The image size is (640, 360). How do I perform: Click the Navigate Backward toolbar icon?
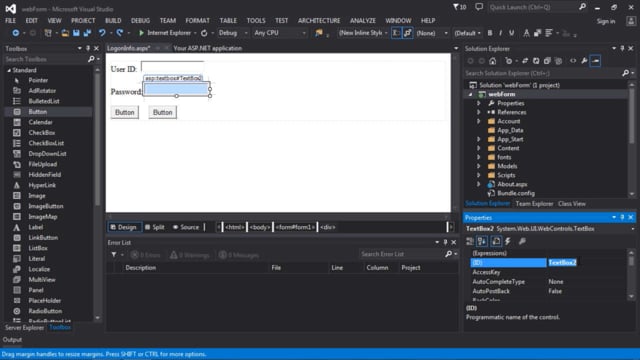click(16, 33)
